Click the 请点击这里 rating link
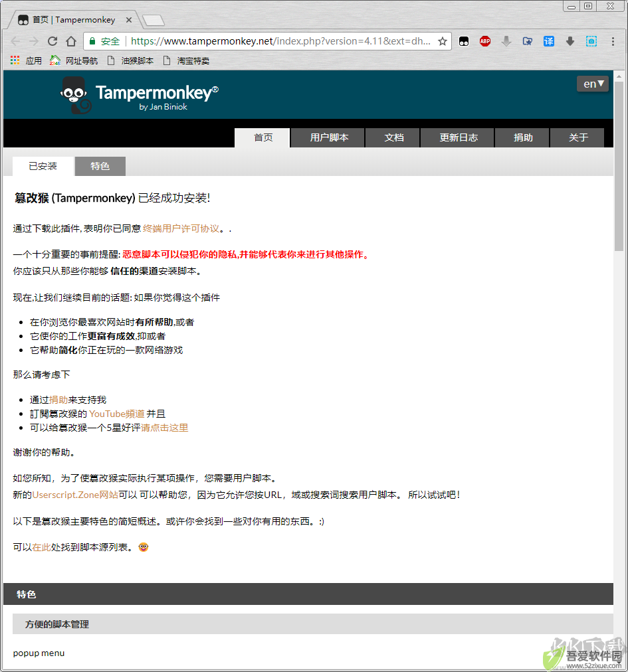This screenshot has width=628, height=672. point(164,428)
